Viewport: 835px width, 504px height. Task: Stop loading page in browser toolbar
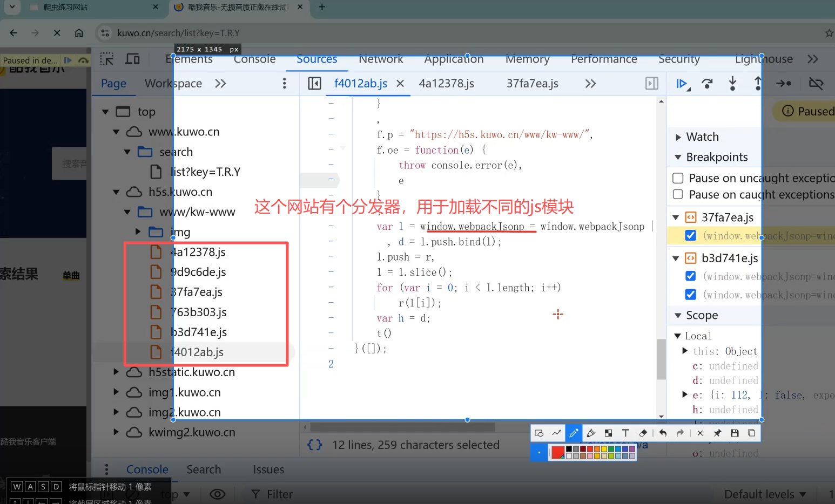pyautogui.click(x=57, y=33)
